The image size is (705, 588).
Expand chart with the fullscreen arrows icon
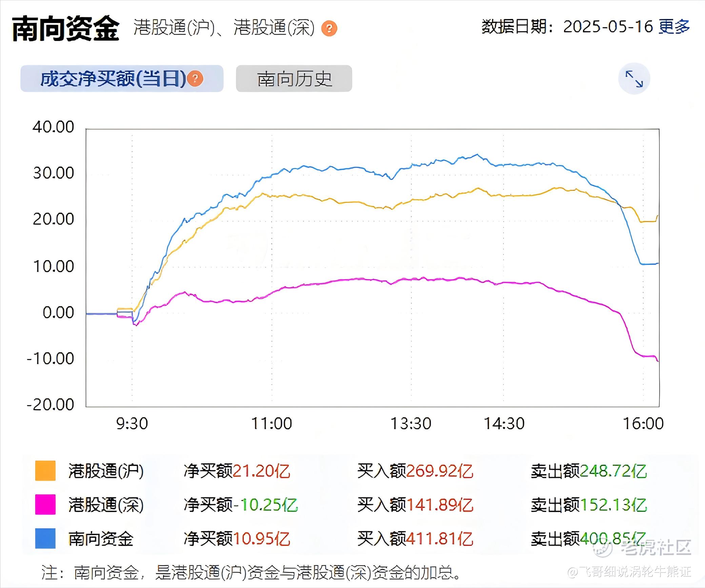pyautogui.click(x=634, y=79)
